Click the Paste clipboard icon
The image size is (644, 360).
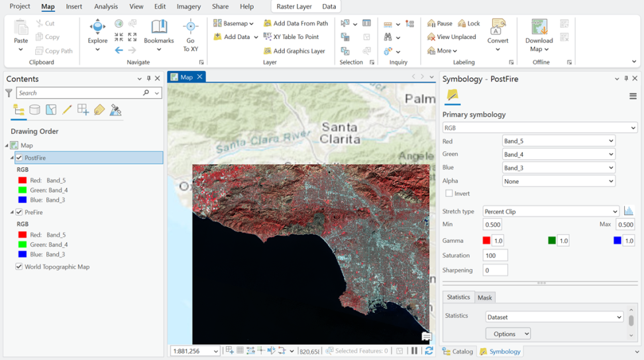(x=21, y=28)
